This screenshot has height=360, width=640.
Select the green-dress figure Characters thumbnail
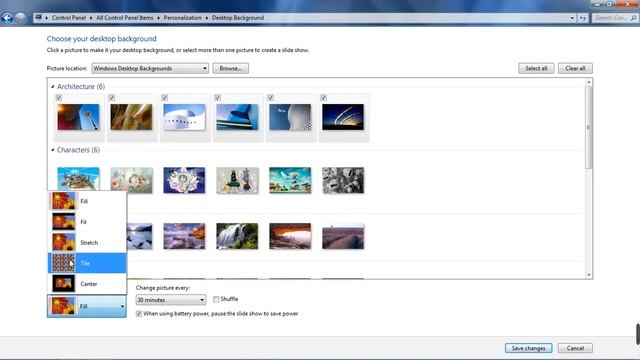(237, 180)
